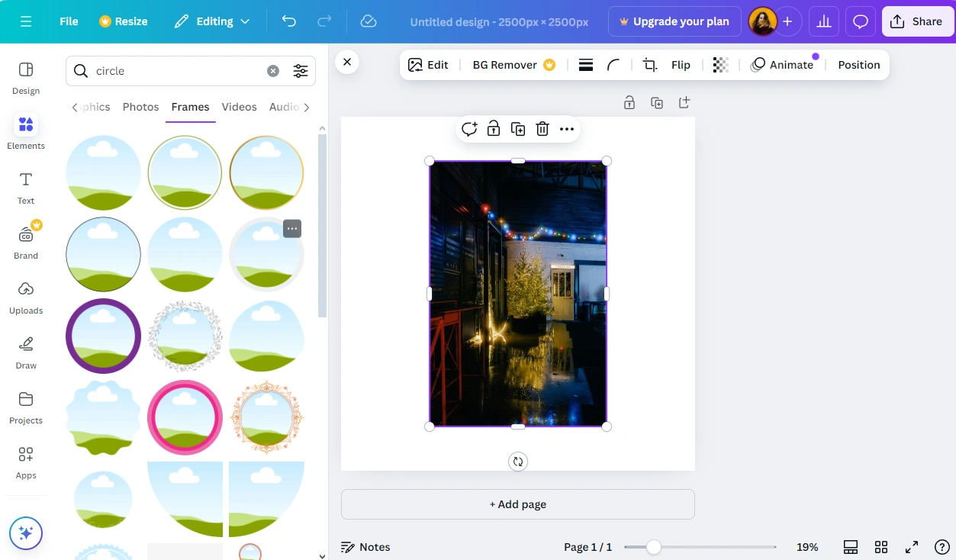Select the purple ring circle frame
The width and height of the screenshot is (956, 560).
point(103,336)
